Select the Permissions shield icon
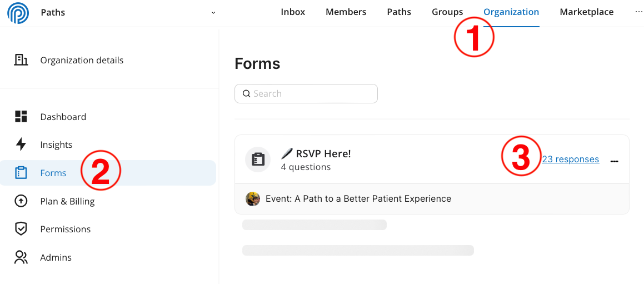The image size is (644, 284). (21, 228)
